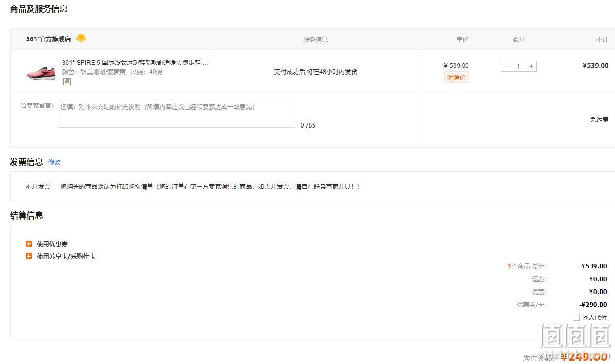The image size is (615, 364).
Task: Click the -¥290.00 value beside 优惠券/卡
Action: point(593,304)
